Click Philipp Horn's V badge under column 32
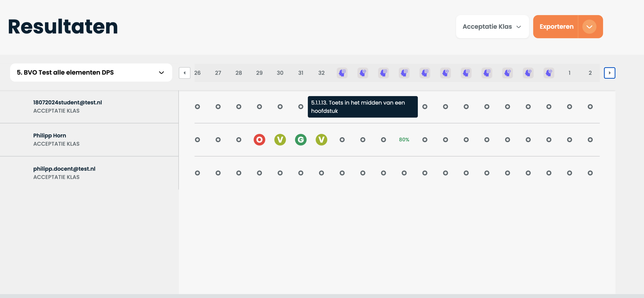This screenshot has width=644, height=298. [321, 139]
